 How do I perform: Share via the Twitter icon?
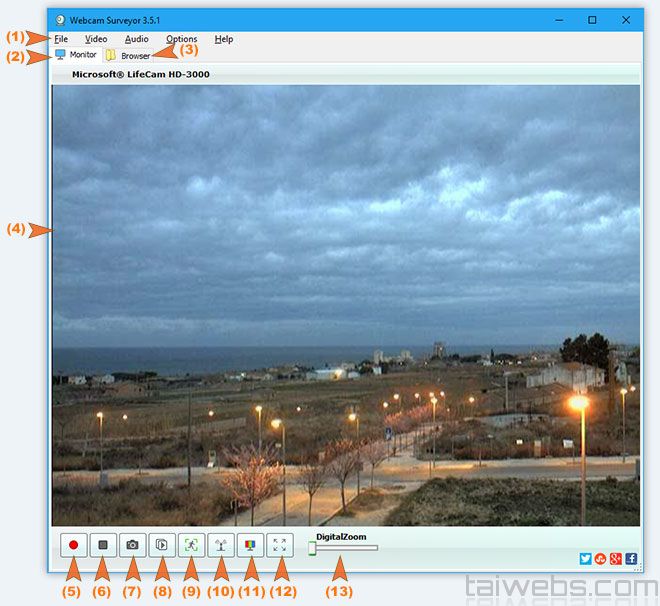tap(586, 559)
